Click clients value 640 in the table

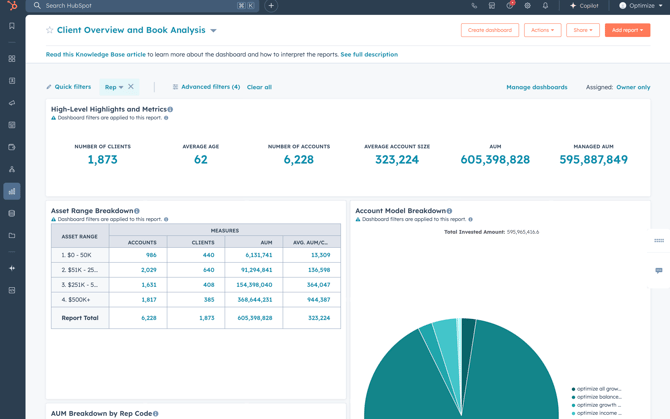[x=209, y=270]
